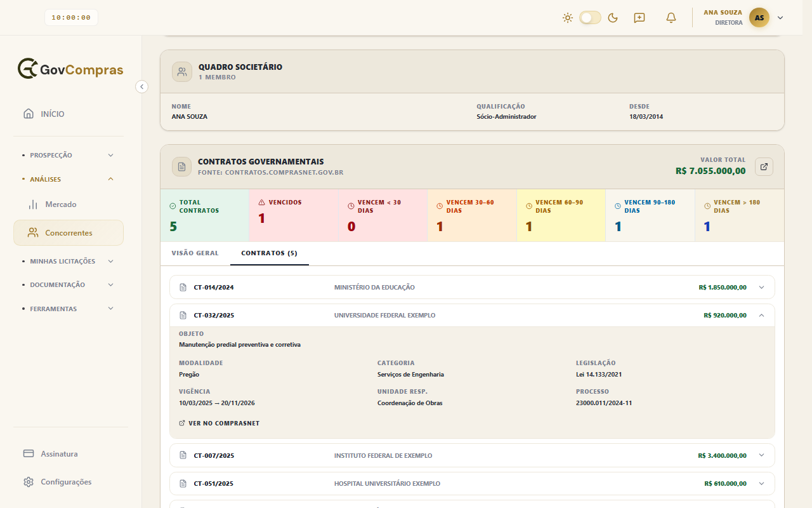Expand the Ferramentas menu

click(x=69, y=309)
